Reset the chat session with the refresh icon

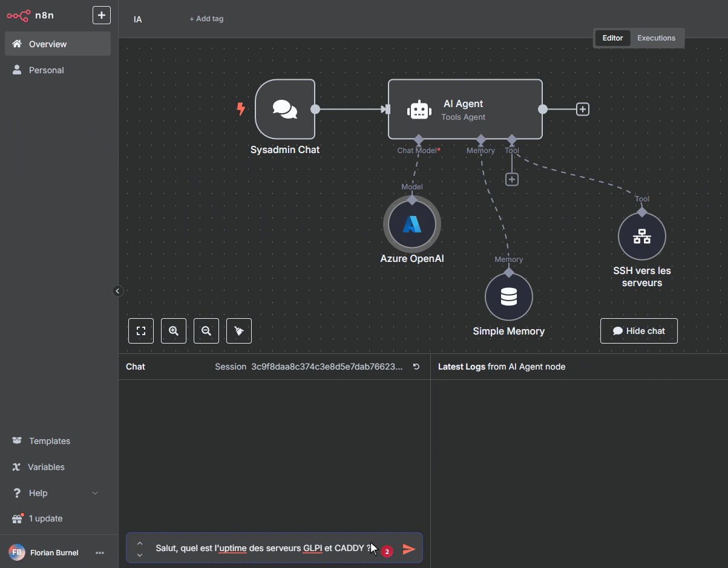(x=416, y=367)
